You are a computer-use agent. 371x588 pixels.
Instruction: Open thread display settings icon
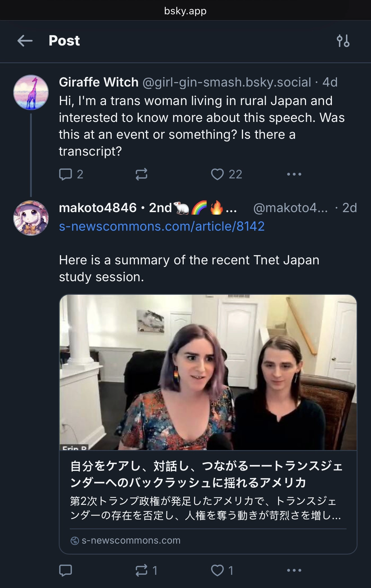coord(343,41)
